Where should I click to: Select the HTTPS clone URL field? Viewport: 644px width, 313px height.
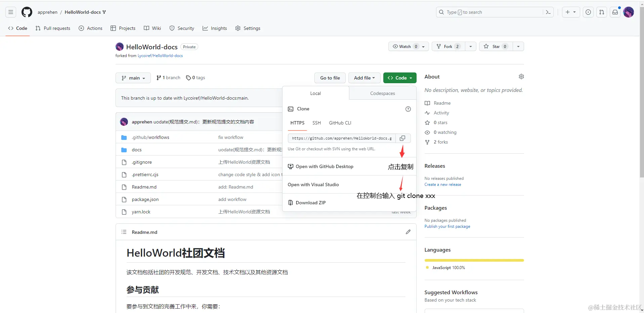[x=342, y=138]
